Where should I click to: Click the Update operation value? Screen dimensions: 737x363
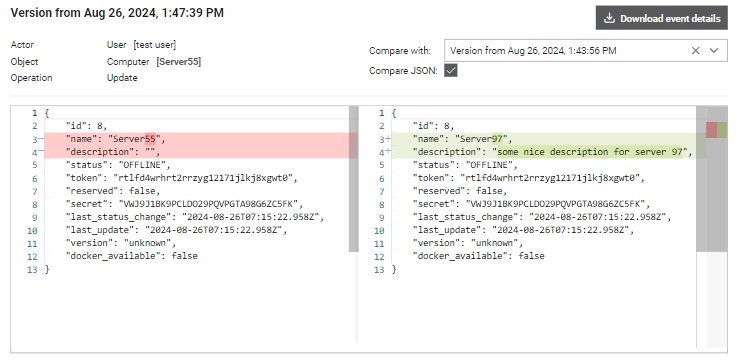(x=122, y=78)
